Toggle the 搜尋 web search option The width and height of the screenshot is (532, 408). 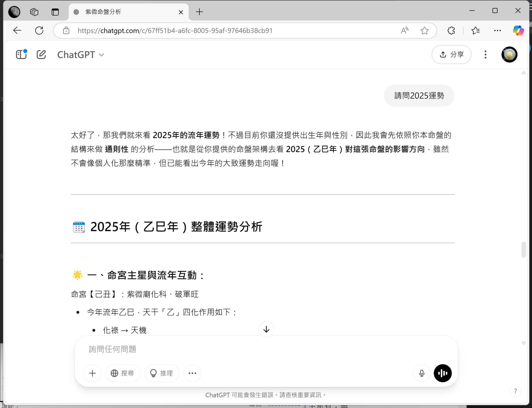(x=123, y=373)
